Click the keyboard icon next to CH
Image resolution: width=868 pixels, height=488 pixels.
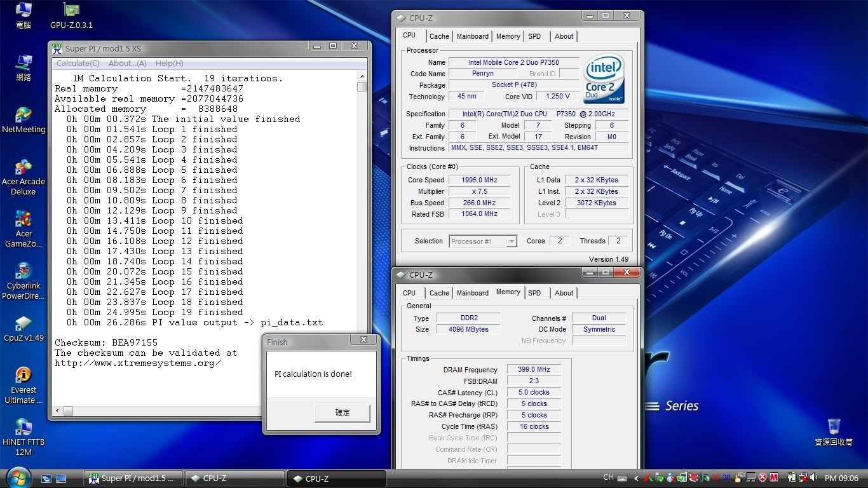click(x=621, y=478)
